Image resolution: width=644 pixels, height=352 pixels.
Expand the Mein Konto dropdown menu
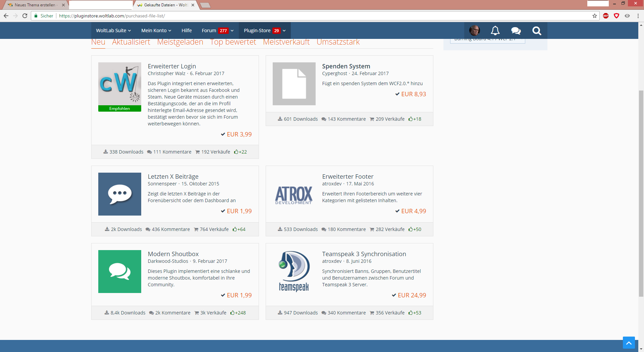[x=156, y=31]
